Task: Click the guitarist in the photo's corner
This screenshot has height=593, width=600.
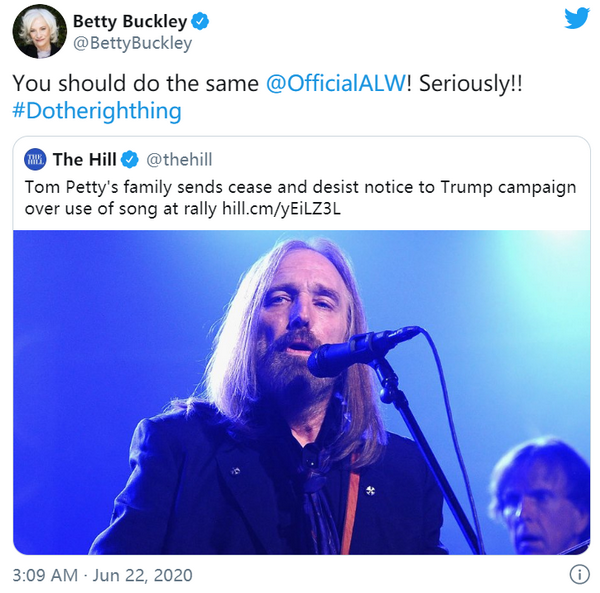Action: (542, 500)
